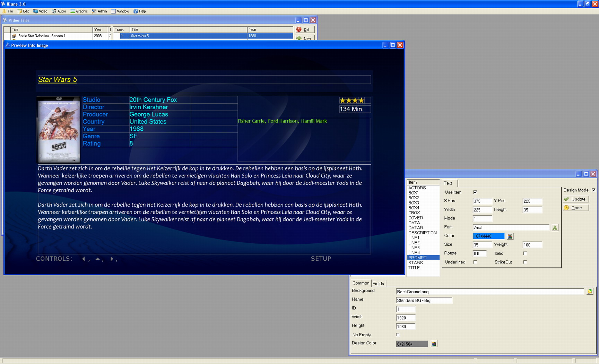Screen dimensions: 599x364
Task: Open the Window menu
Action: 120,11
